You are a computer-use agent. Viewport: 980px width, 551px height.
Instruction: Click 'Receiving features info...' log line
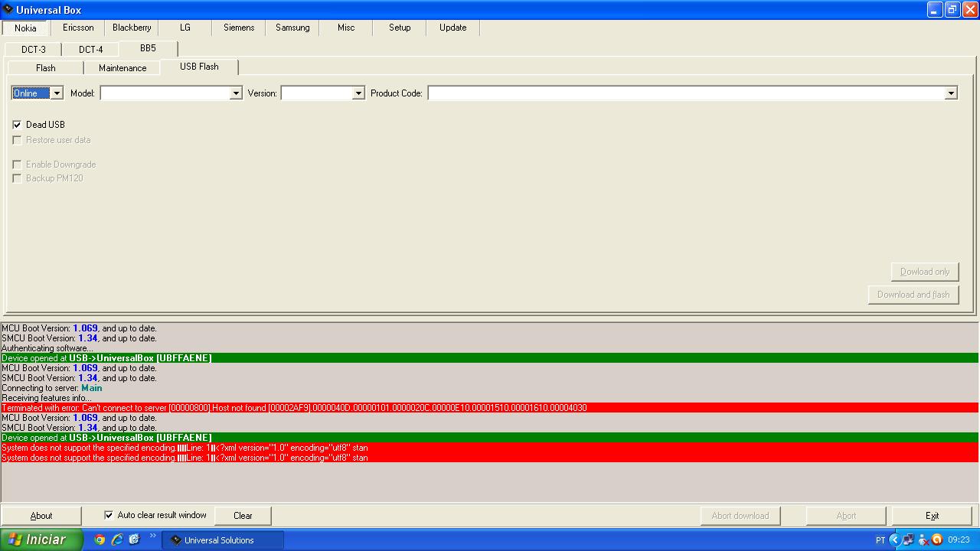[x=47, y=398]
